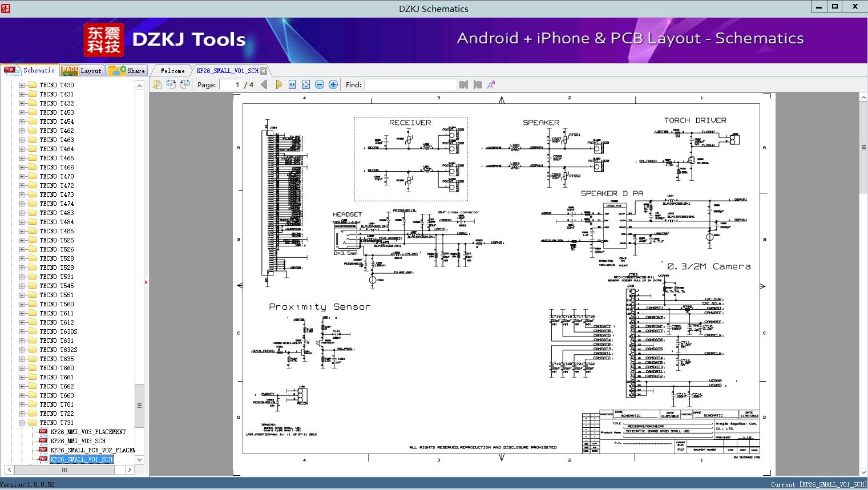Switch to the Layout tab
Viewport: 868px width, 490px height.
82,71
